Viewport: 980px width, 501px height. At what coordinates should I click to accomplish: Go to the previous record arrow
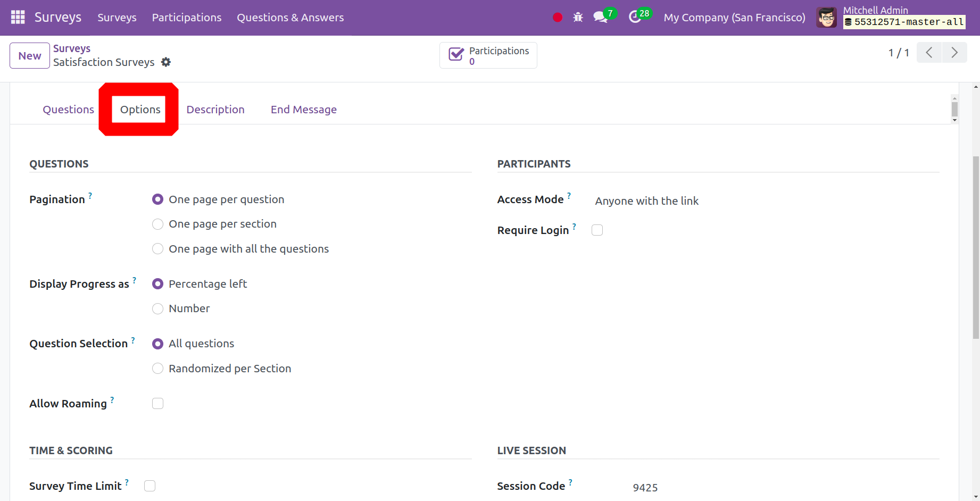(929, 53)
